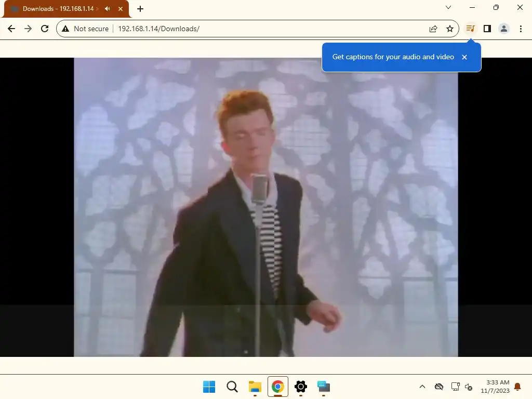Screen dimensions: 532x399
Task: Toggle the browser side panel
Action: pos(487,29)
